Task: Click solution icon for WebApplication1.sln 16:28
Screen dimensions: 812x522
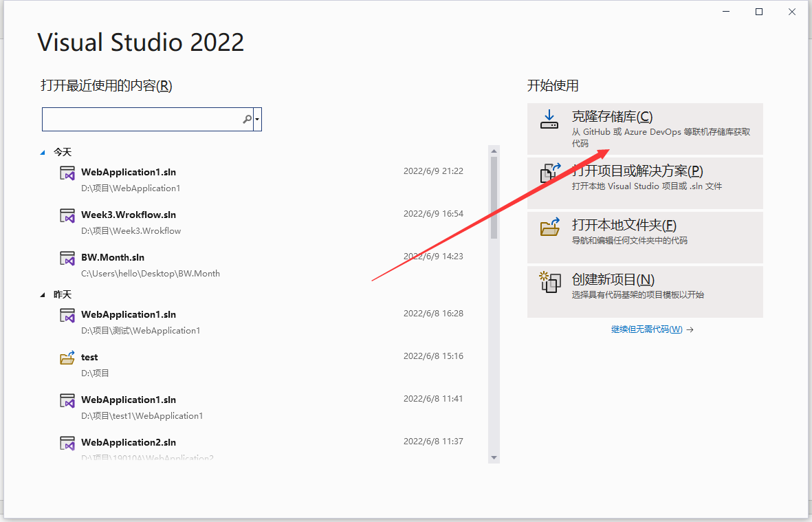Action: (x=67, y=315)
